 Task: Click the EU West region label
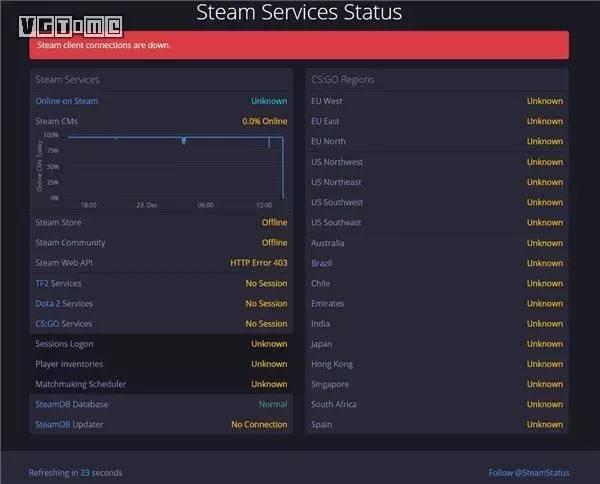pos(327,101)
